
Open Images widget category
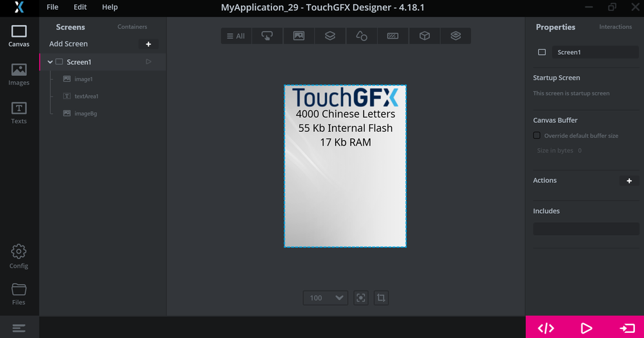pyautogui.click(x=299, y=36)
